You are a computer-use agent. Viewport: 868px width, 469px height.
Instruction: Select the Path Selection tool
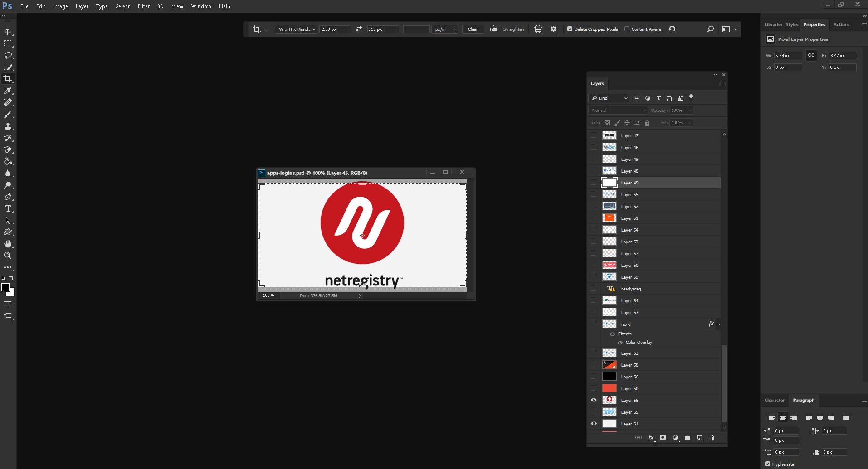[x=8, y=220]
